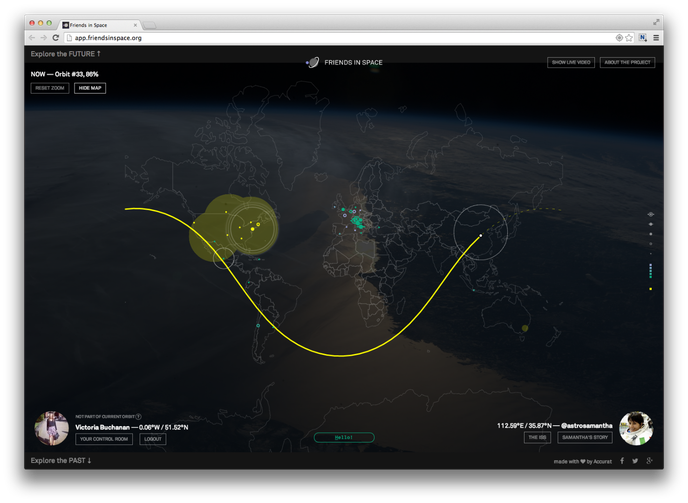Open Your Control Room
This screenshot has width=688, height=503.
tap(104, 439)
